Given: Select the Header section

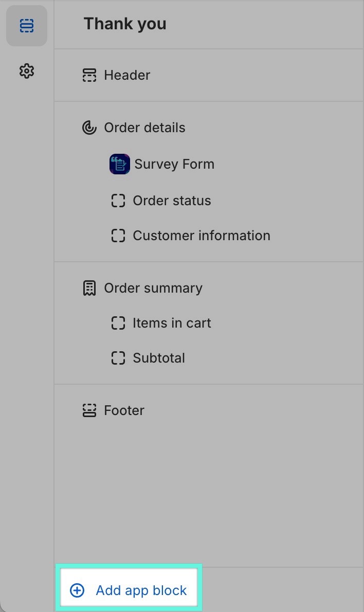Looking at the screenshot, I should [x=127, y=76].
